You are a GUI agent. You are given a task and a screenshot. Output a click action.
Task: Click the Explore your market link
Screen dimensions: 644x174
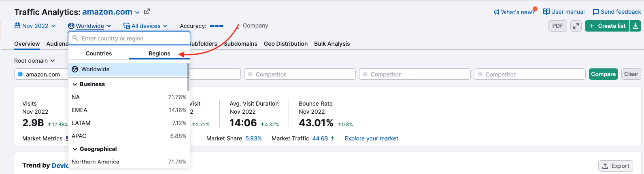372,138
